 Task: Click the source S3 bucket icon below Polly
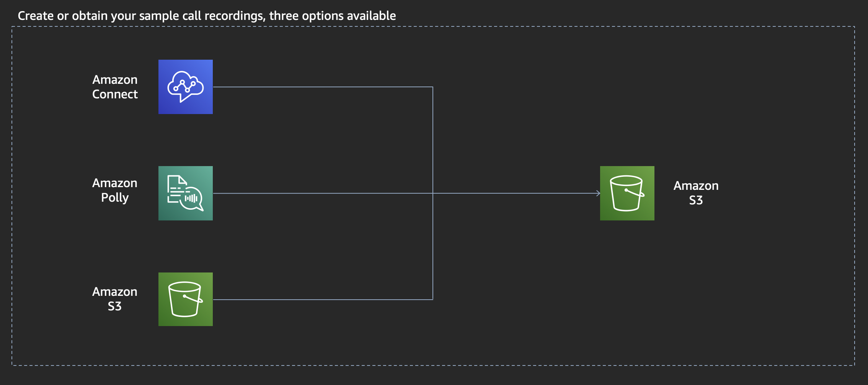pos(186,299)
